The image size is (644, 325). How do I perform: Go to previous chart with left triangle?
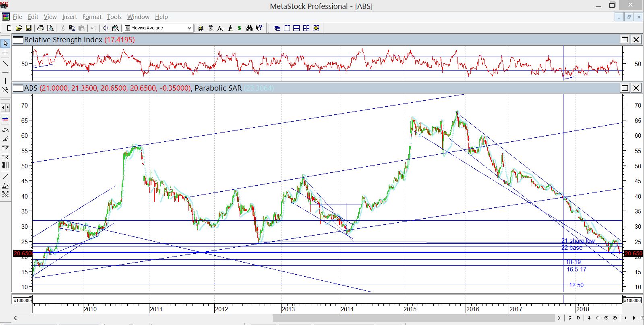coord(625,318)
